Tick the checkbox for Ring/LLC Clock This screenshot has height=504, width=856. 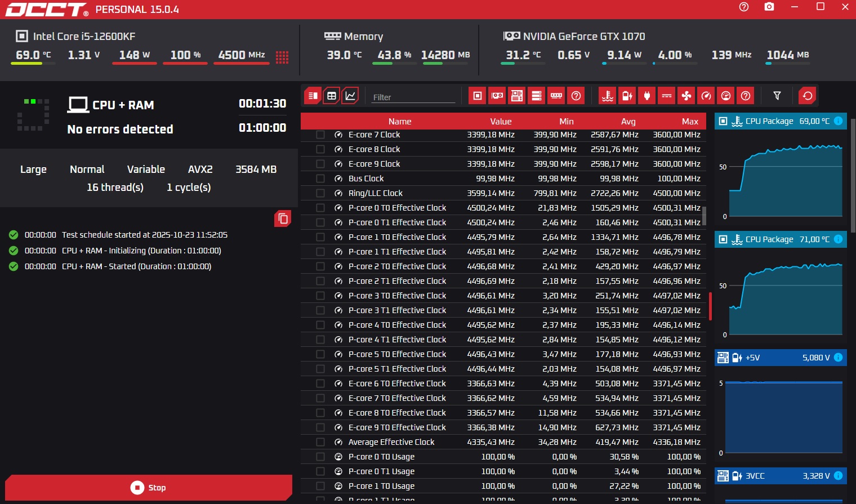(x=320, y=193)
